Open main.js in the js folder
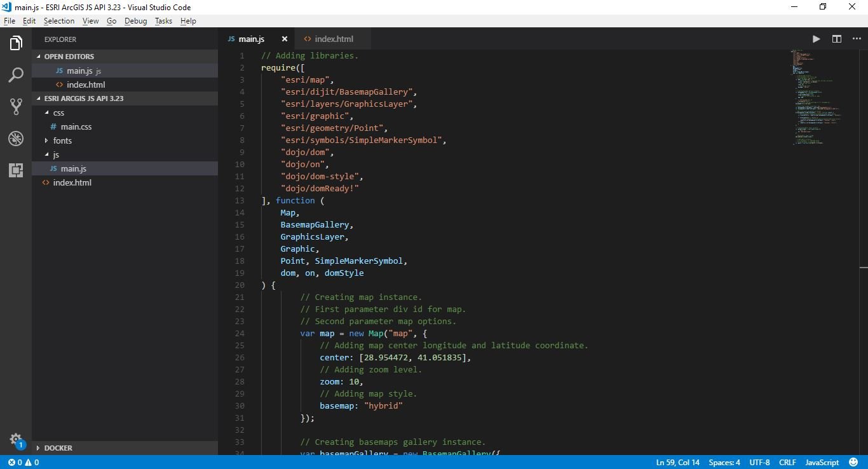This screenshot has height=469, width=868. click(x=125, y=168)
